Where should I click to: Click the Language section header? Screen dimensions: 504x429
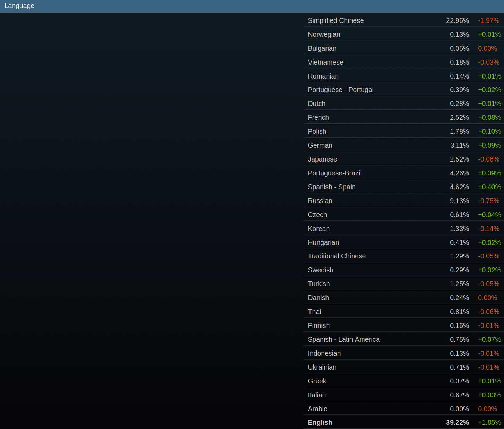pos(252,6)
